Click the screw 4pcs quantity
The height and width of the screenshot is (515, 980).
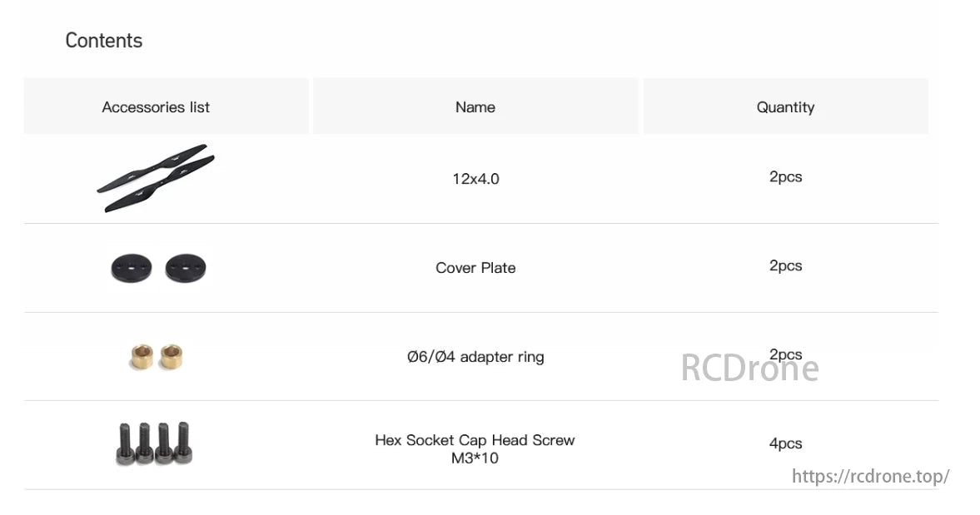[785, 444]
